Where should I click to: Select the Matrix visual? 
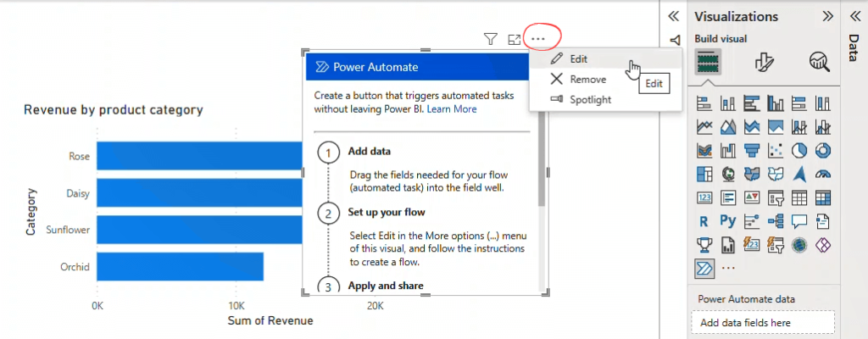(824, 197)
